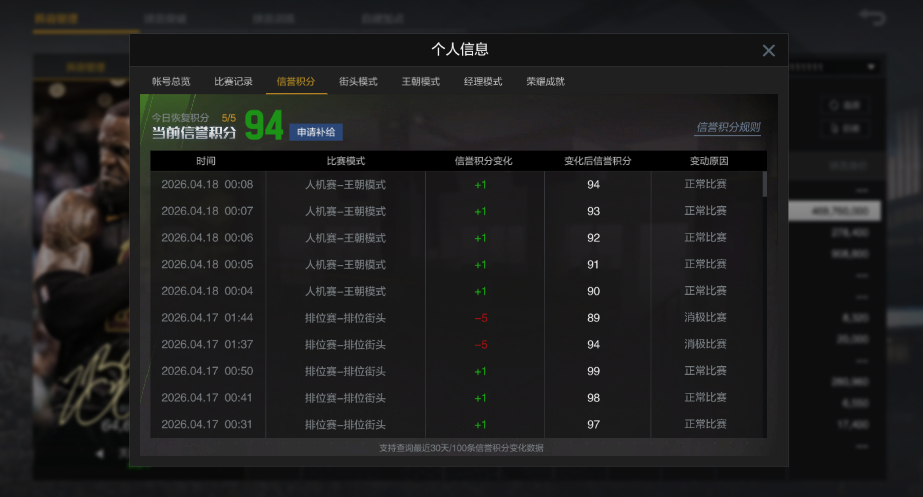Close the 个人信息 dialog with the X
Image resolution: width=923 pixels, height=497 pixels.
768,51
